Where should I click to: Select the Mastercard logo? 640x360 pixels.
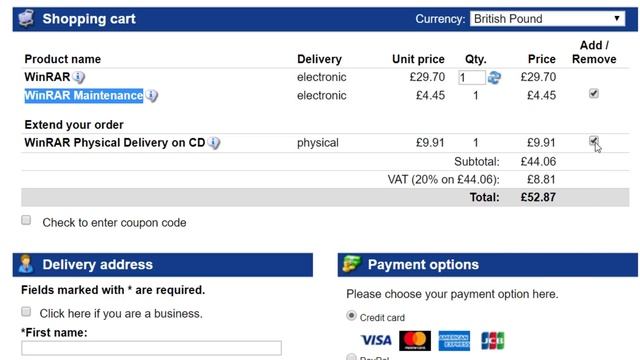point(415,340)
